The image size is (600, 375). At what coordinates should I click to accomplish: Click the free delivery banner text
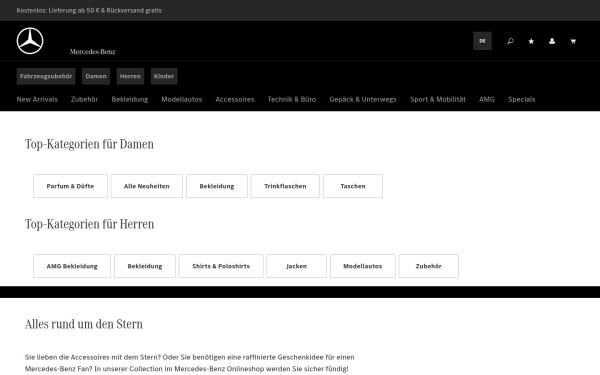point(89,10)
